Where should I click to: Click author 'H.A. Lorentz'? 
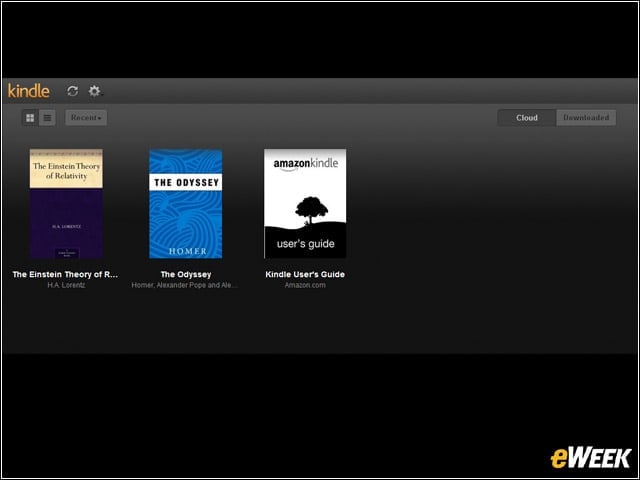click(x=66, y=285)
